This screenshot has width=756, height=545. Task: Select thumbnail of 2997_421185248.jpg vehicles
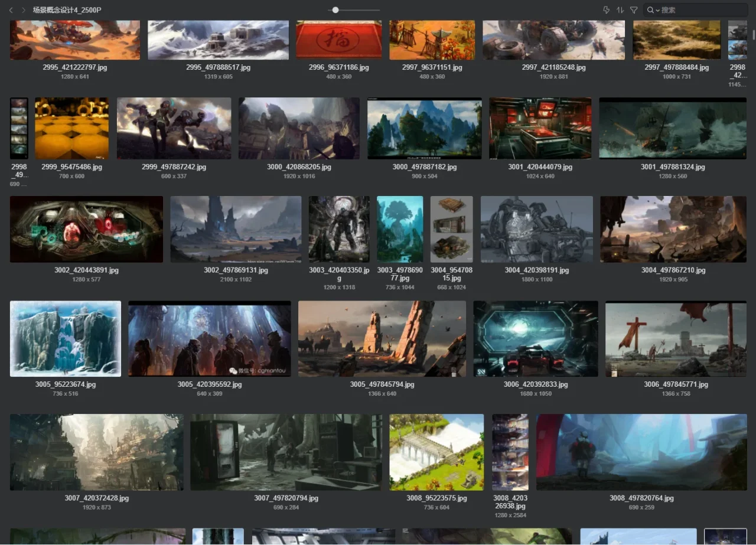(553, 40)
